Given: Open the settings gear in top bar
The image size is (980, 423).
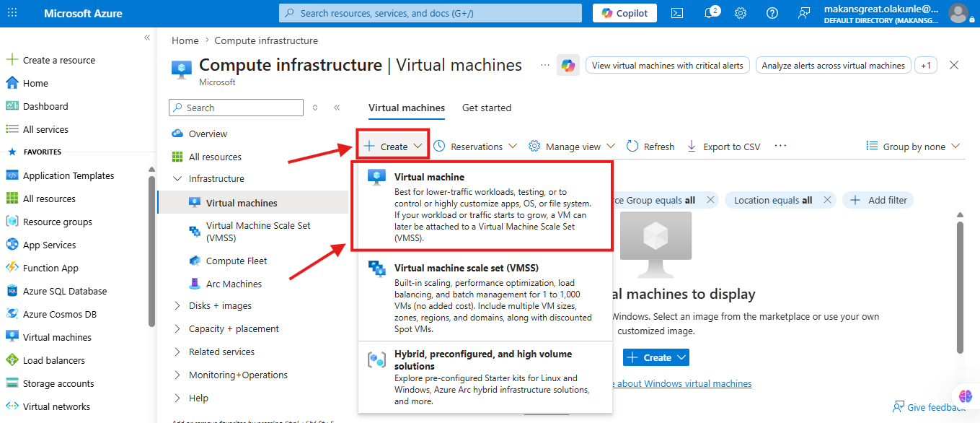Looking at the screenshot, I should pos(741,13).
